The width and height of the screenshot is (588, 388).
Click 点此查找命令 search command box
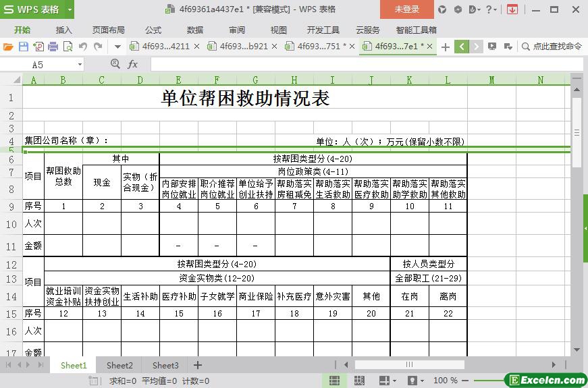[552, 47]
